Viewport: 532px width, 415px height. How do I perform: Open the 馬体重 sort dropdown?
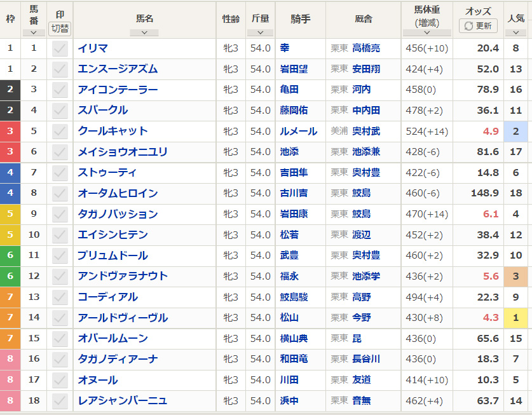(x=427, y=32)
